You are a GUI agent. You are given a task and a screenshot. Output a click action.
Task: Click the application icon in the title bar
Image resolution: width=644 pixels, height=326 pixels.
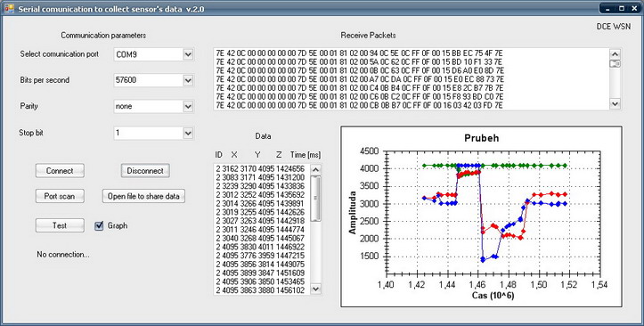click(x=9, y=9)
